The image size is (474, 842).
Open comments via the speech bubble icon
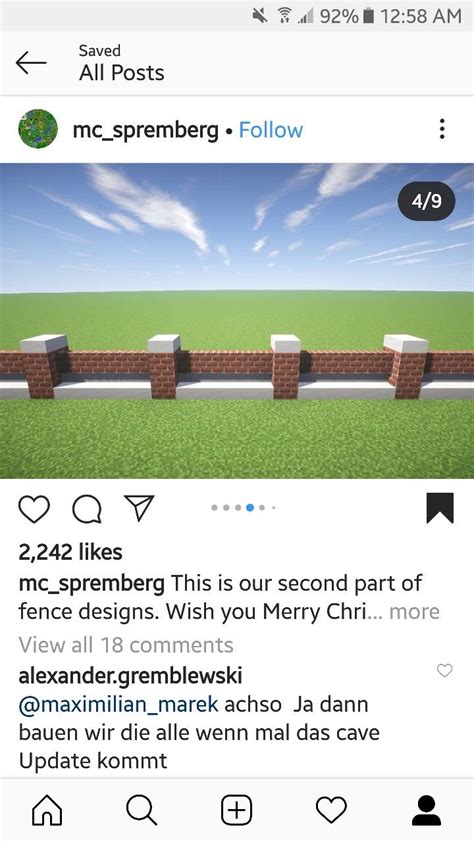coord(87,508)
